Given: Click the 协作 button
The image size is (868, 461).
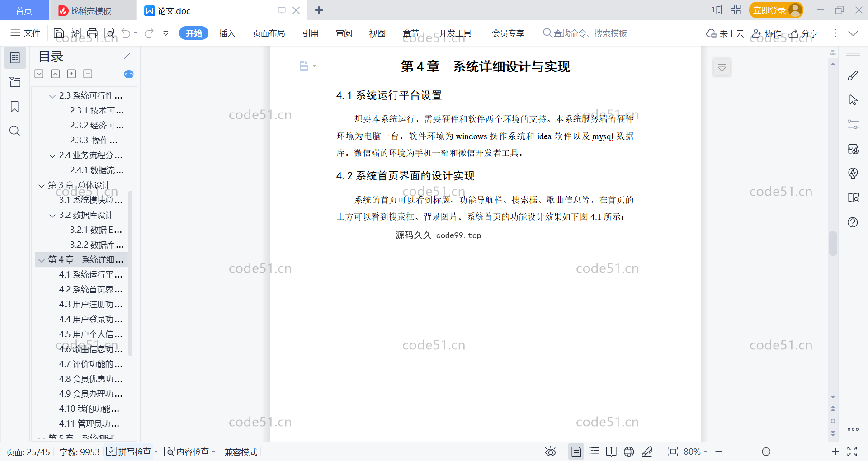Looking at the screenshot, I should [x=767, y=33].
